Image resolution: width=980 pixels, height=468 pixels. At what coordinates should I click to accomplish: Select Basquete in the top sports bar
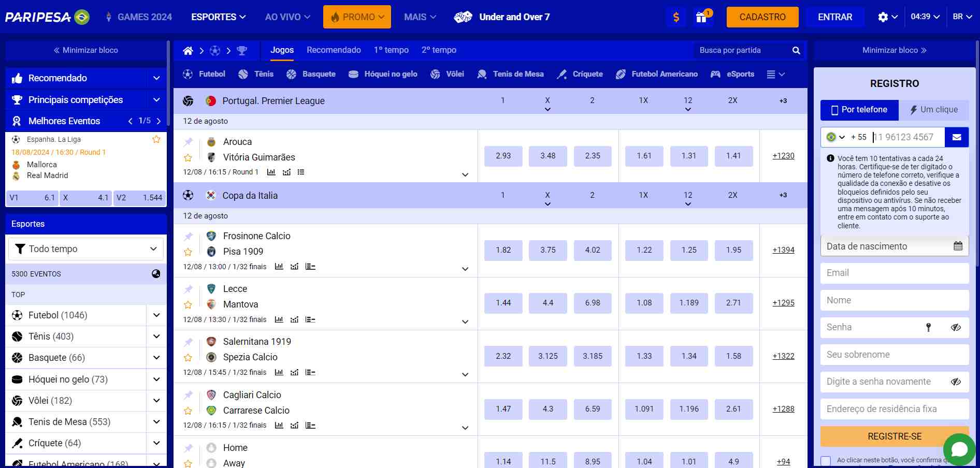click(x=311, y=74)
